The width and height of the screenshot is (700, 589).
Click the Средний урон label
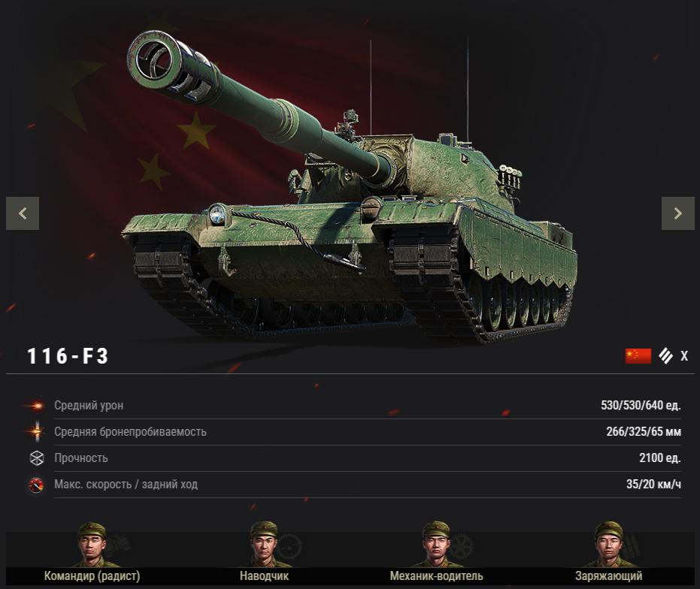[x=89, y=406]
